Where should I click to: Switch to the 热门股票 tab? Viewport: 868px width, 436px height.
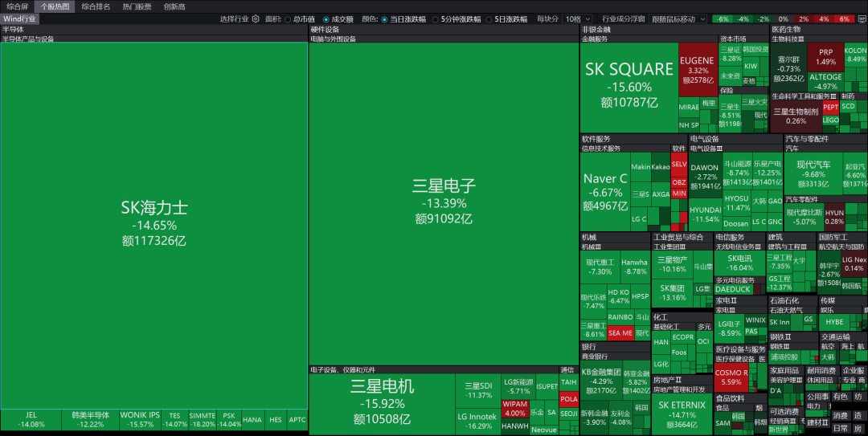[137, 6]
